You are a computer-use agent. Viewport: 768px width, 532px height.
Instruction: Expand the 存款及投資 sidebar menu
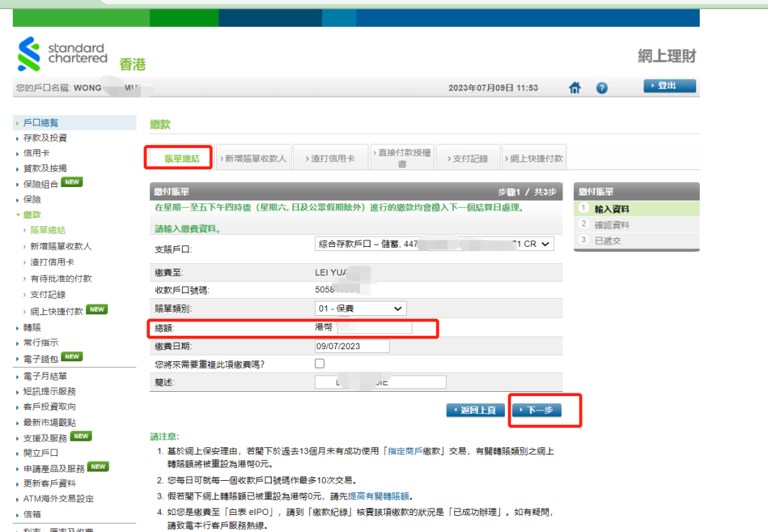(46, 138)
